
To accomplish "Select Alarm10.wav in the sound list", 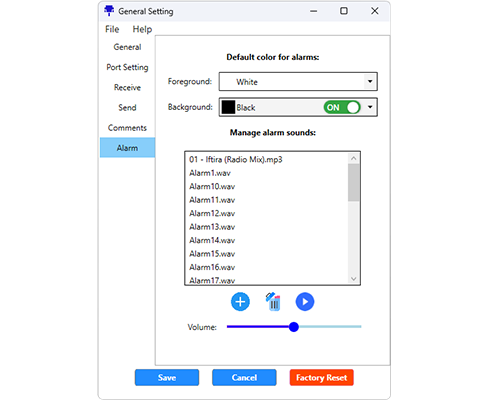I will pyautogui.click(x=266, y=186).
